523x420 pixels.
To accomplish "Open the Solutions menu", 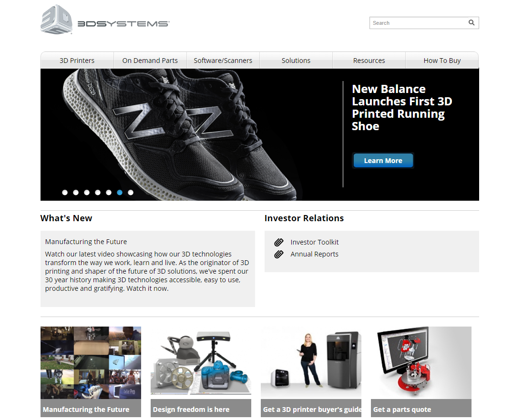I will tap(296, 61).
